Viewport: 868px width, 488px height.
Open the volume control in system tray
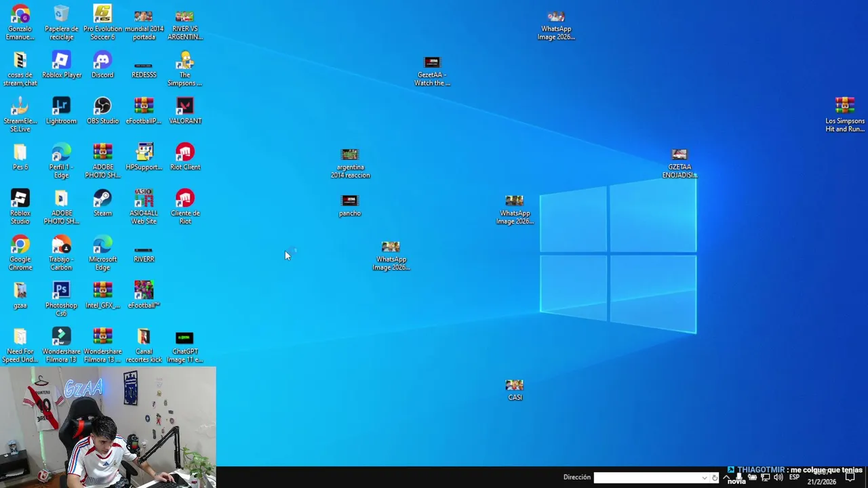coord(778,477)
